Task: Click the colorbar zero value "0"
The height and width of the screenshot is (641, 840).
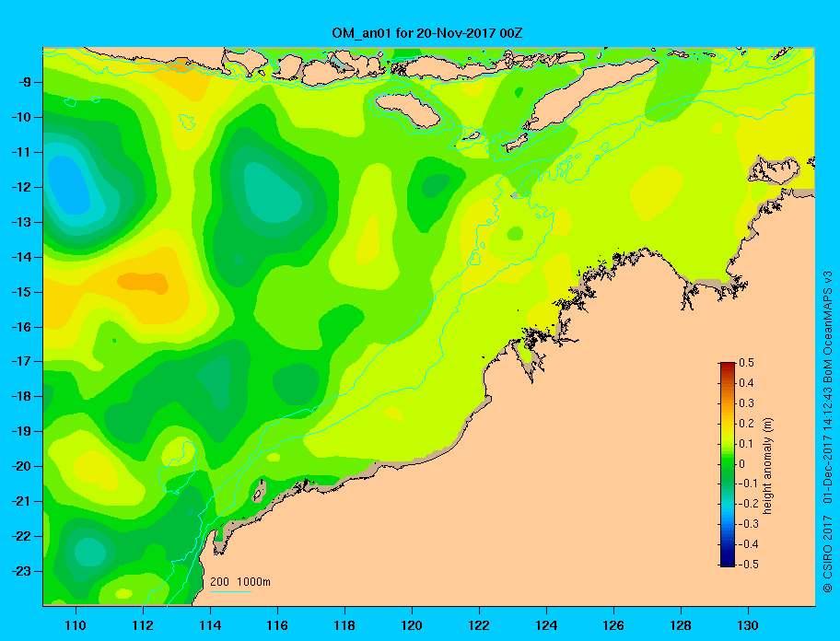Action: coord(742,464)
